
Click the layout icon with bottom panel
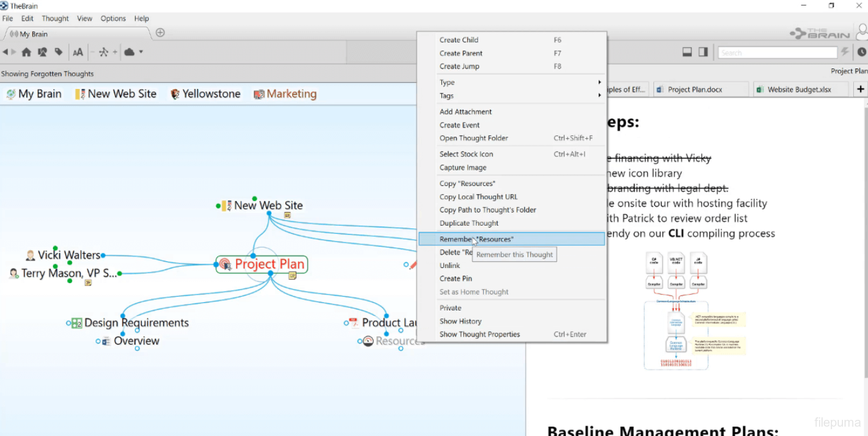coord(687,52)
